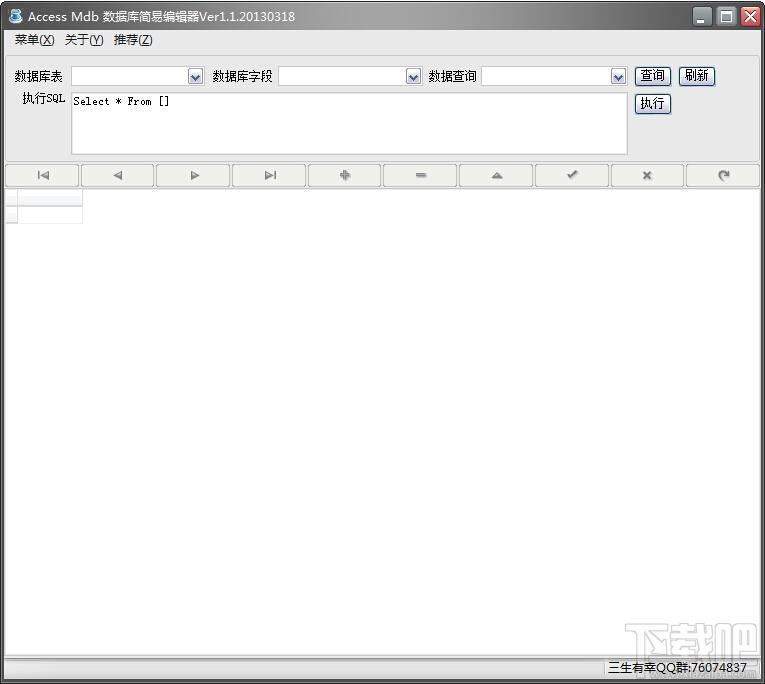The height and width of the screenshot is (684, 765).
Task: Edit record with up-triangle button
Action: pyautogui.click(x=496, y=176)
